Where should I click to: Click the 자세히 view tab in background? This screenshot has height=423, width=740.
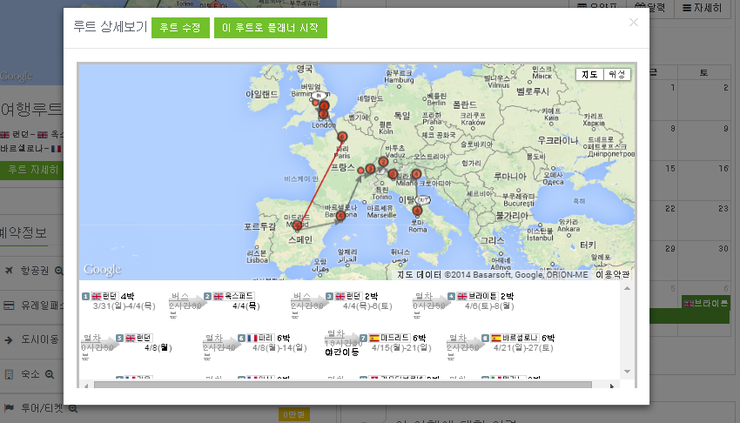[702, 8]
